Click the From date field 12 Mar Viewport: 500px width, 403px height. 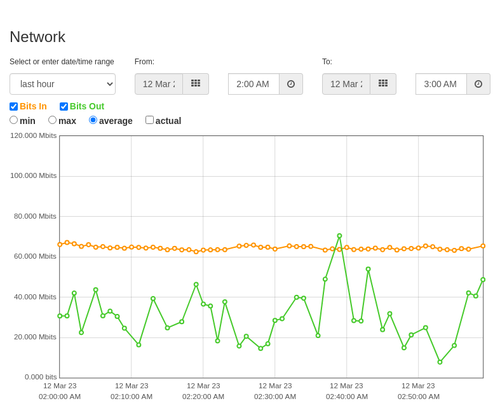point(159,84)
